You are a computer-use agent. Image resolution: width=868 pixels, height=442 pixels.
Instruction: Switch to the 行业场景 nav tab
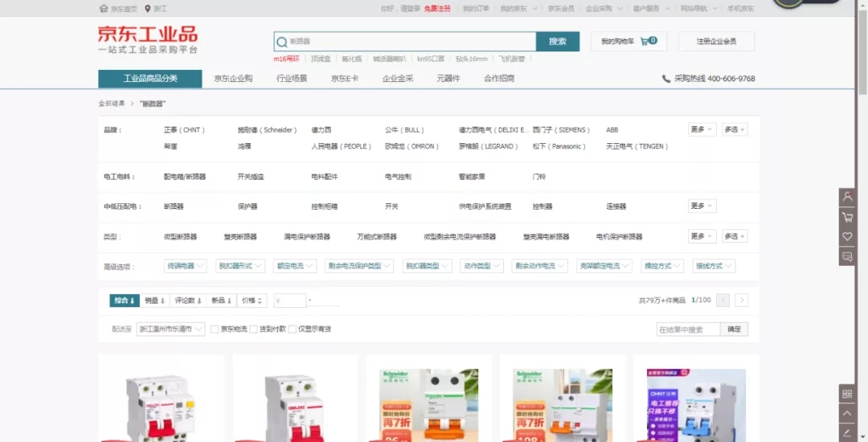[292, 79]
